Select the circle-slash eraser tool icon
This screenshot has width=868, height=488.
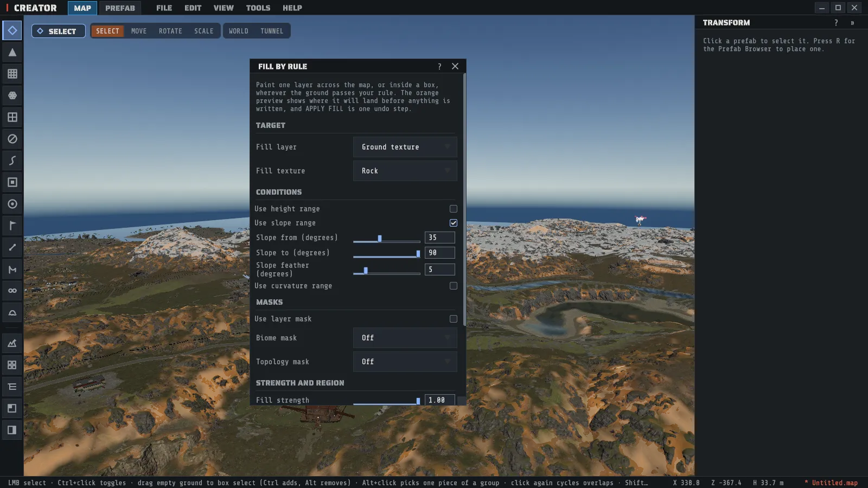[x=12, y=139]
